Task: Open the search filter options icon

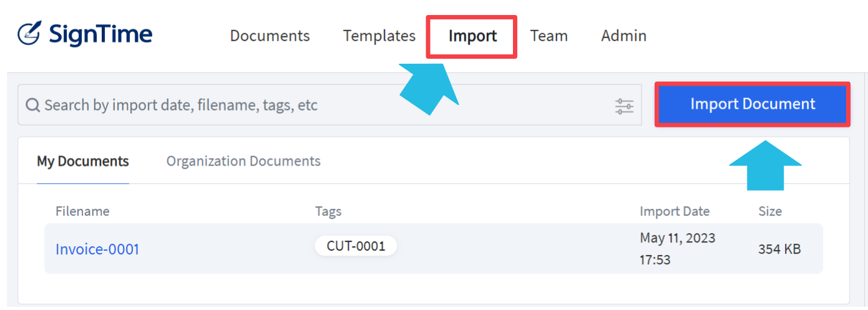Action: coord(624,106)
